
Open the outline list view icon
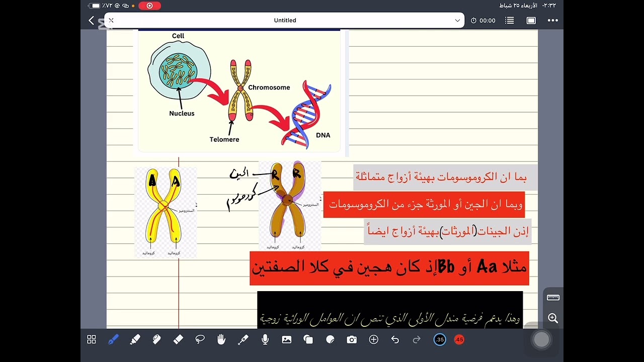pyautogui.click(x=510, y=21)
